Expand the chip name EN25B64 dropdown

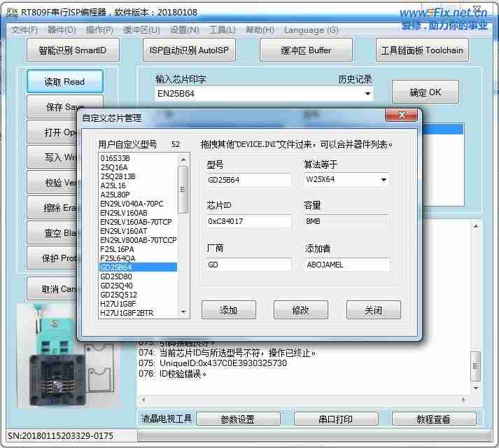pos(367,94)
